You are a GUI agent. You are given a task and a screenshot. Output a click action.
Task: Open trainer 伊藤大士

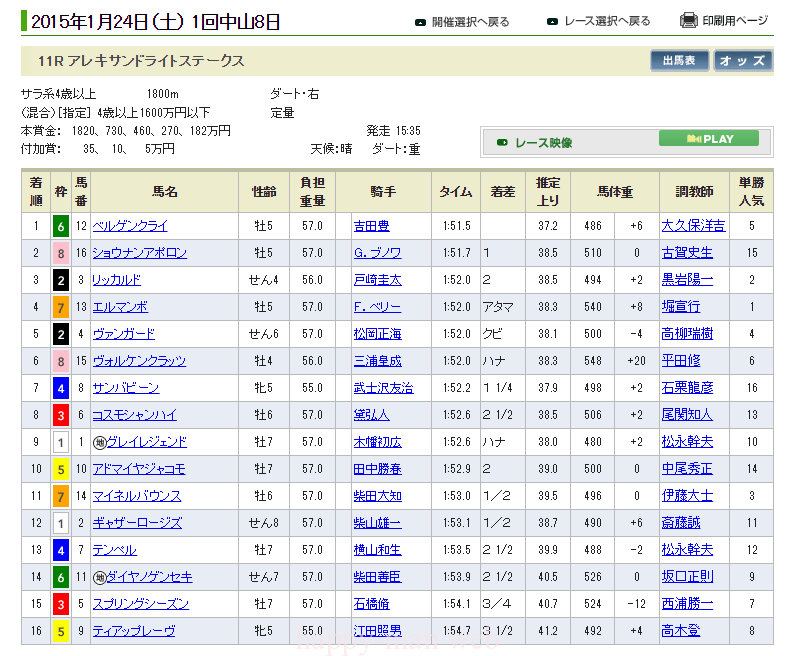(x=687, y=496)
